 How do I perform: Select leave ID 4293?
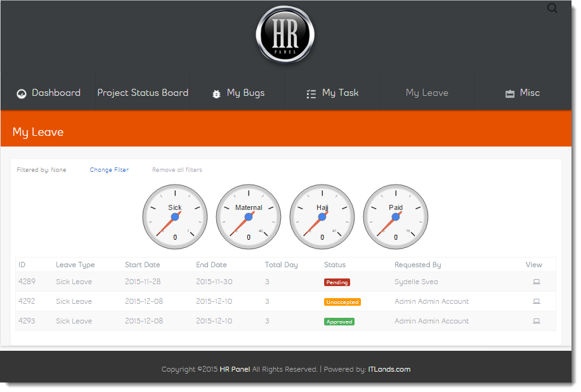[27, 321]
